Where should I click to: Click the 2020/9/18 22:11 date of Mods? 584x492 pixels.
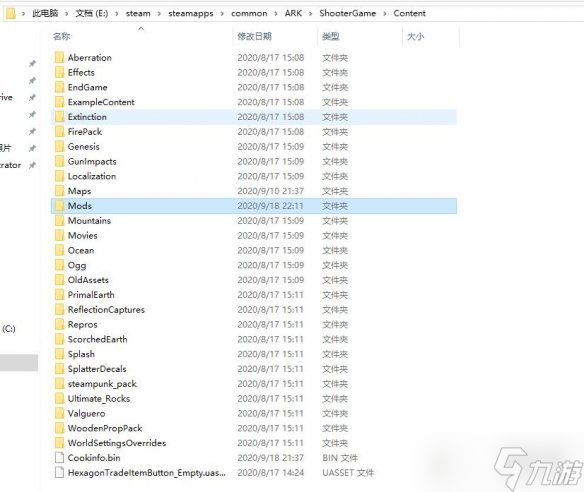pos(270,206)
